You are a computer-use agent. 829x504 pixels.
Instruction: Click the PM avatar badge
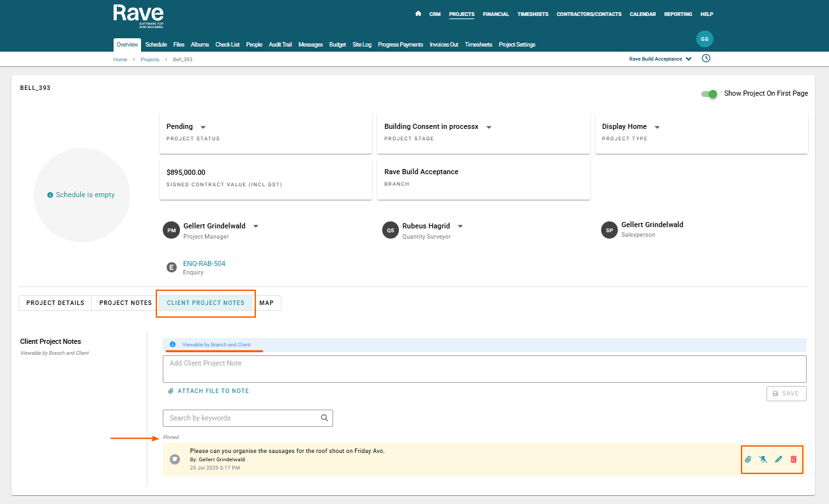[x=171, y=230]
